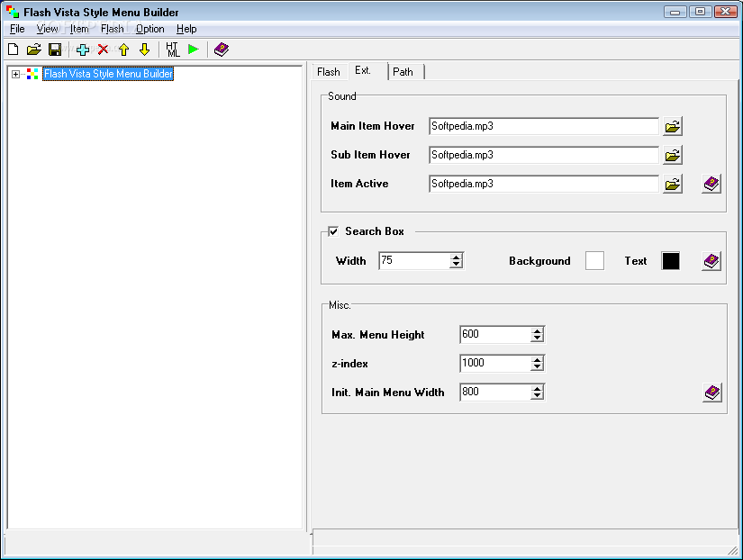The height and width of the screenshot is (560, 743).
Task: Increase the Search Box Width value
Action: point(457,257)
